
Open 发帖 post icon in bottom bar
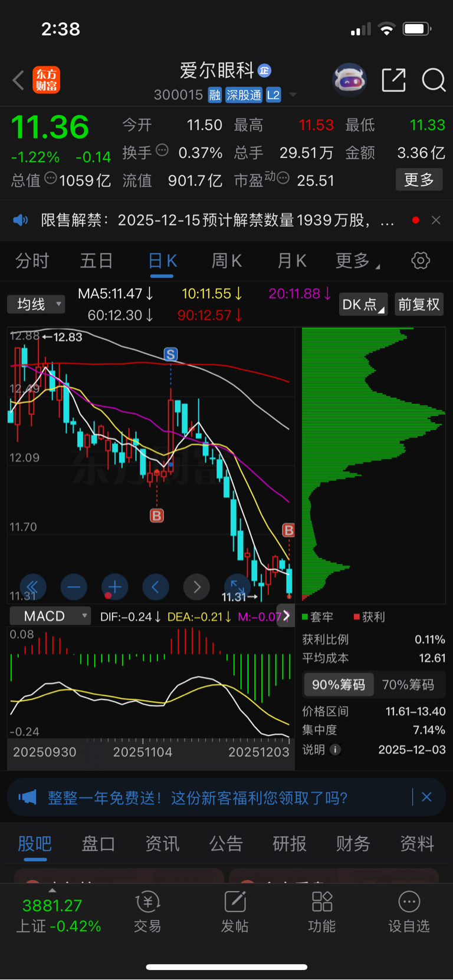click(x=235, y=912)
